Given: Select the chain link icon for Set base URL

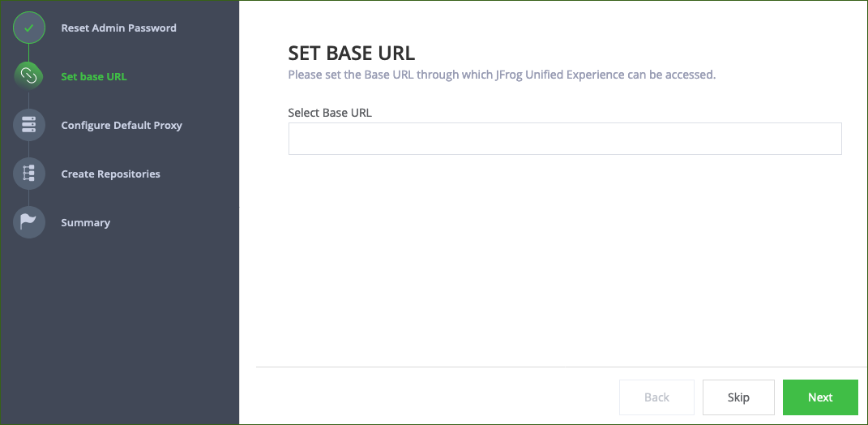Looking at the screenshot, I should click(29, 76).
